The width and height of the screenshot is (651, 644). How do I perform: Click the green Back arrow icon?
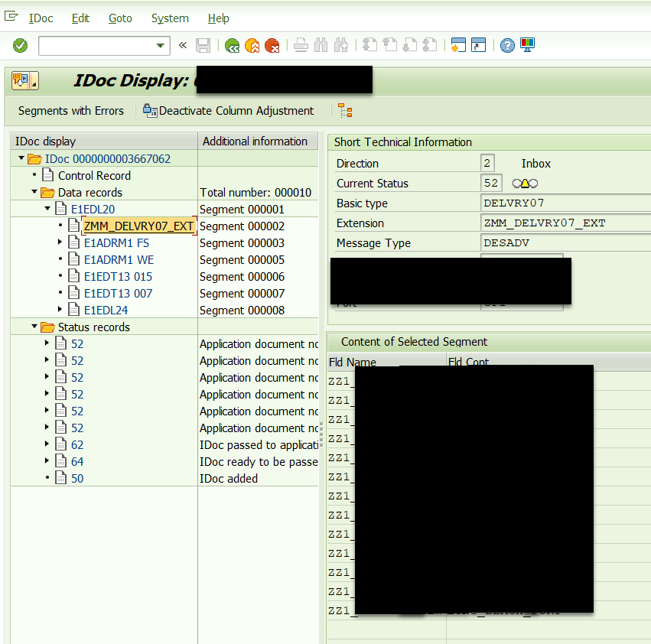[232, 46]
